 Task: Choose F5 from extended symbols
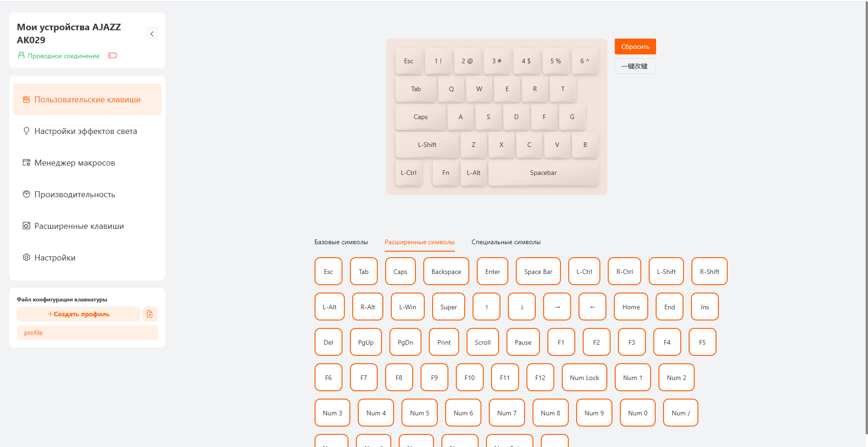[x=702, y=342]
